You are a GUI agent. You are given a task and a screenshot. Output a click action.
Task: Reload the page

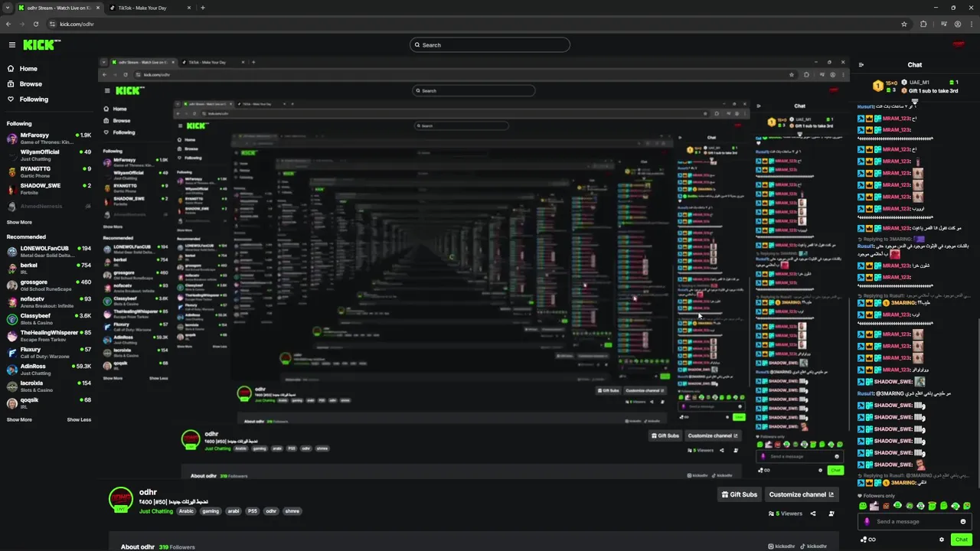(x=36, y=24)
